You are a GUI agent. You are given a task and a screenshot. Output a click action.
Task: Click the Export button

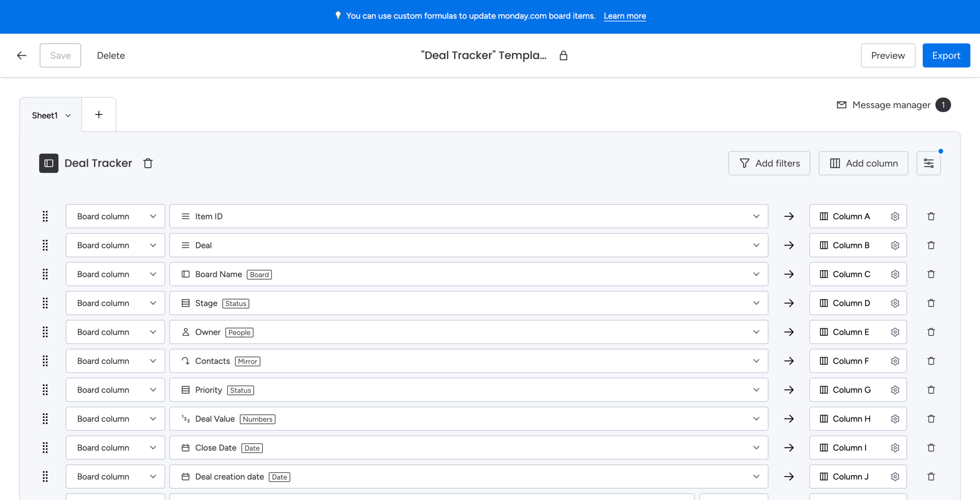tap(946, 56)
